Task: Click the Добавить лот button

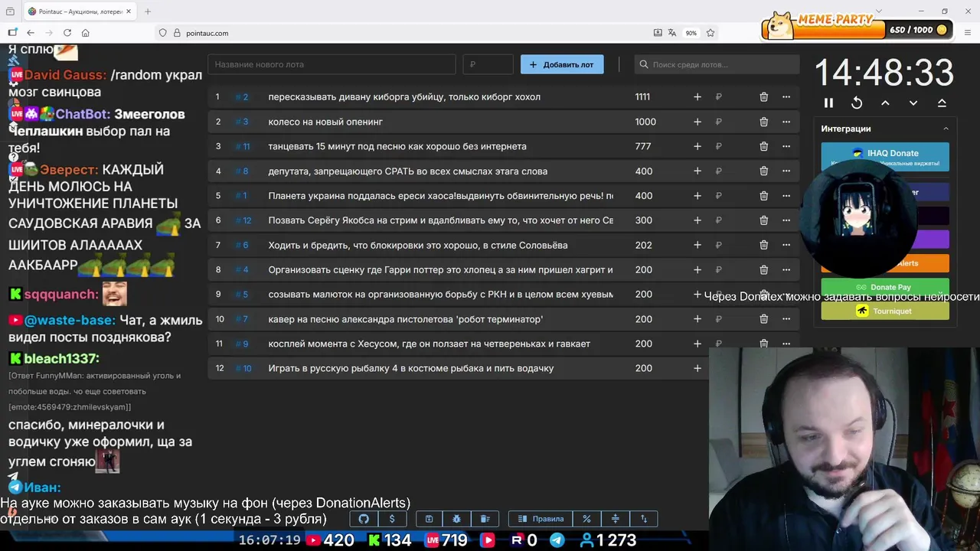Action: tap(562, 64)
